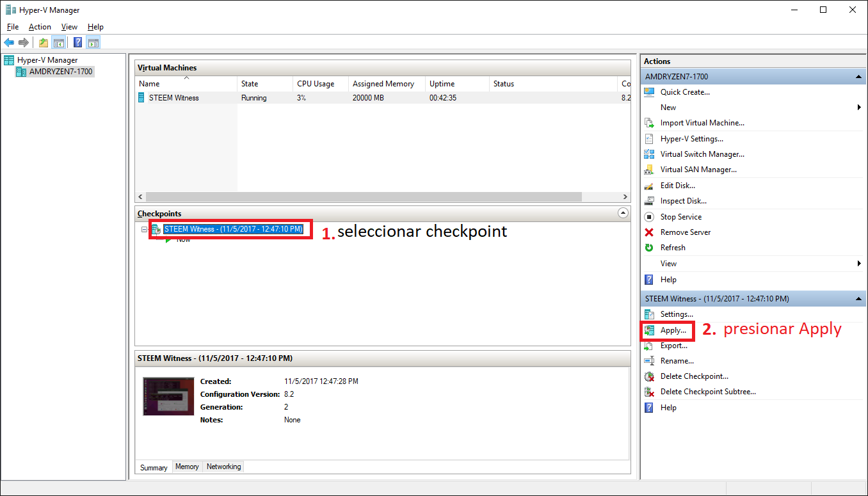Click the Help icon under the AMDRYZEN7-1700 actions
This screenshot has width=868, height=496.
(x=649, y=280)
